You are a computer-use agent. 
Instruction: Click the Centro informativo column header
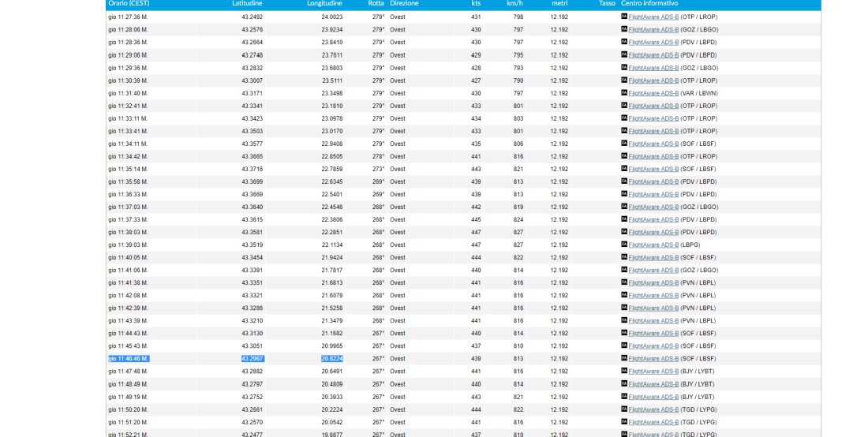649,3
